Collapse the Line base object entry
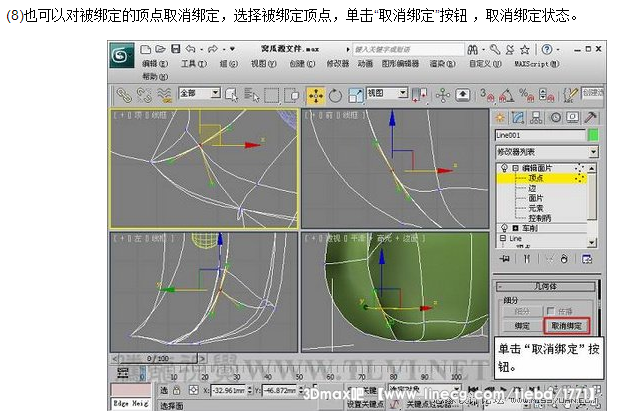Screen dimensions: 624x411 [503, 238]
